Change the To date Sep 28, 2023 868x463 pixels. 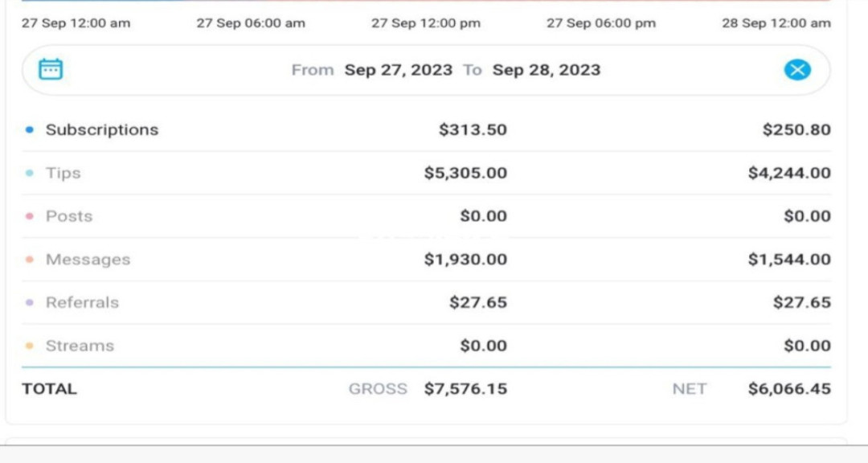(x=547, y=70)
